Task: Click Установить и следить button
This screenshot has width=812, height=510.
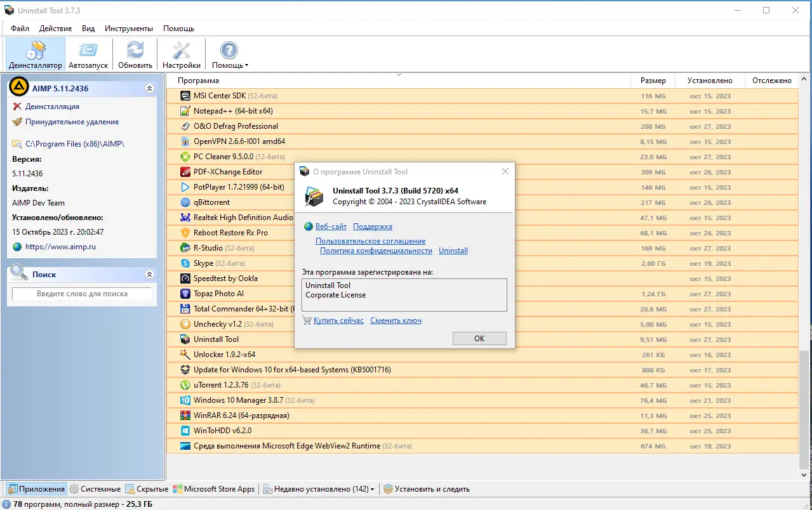Action: click(x=427, y=489)
